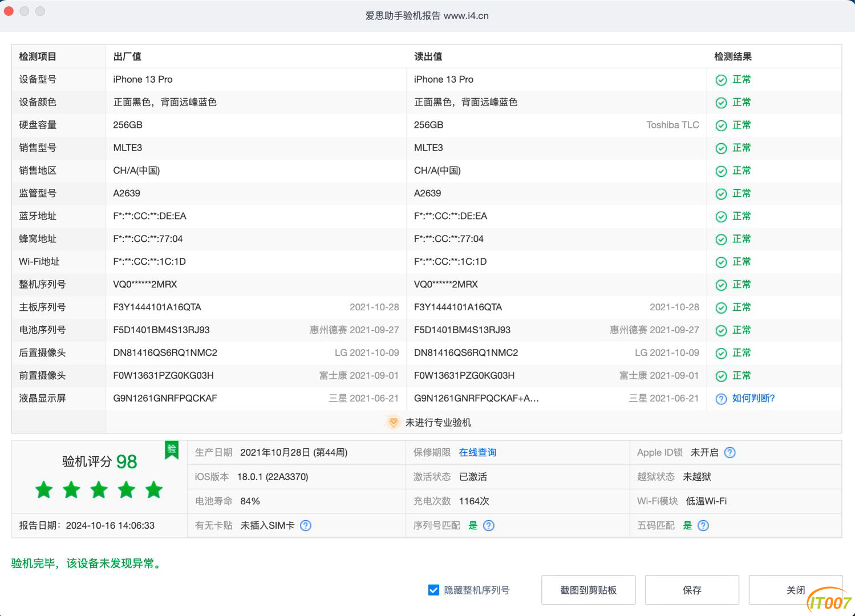
Task: Open help icon next to 未插入SIM卡
Action: 306,525
